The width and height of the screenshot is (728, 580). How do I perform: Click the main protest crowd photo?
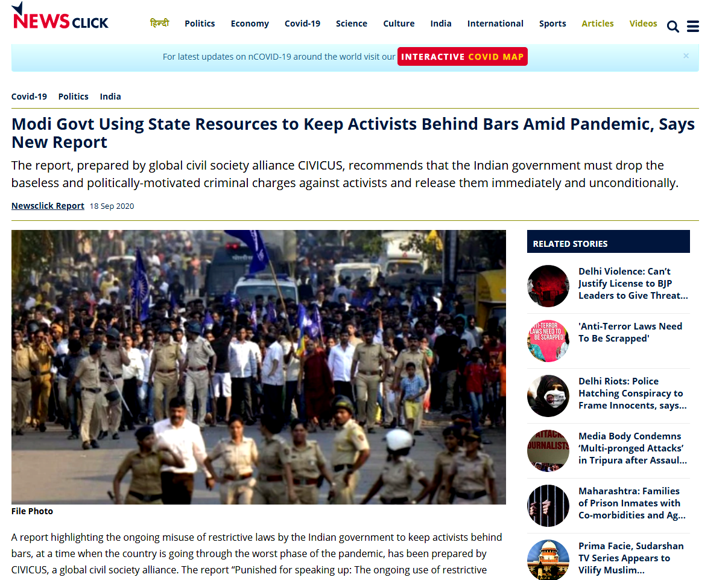259,367
